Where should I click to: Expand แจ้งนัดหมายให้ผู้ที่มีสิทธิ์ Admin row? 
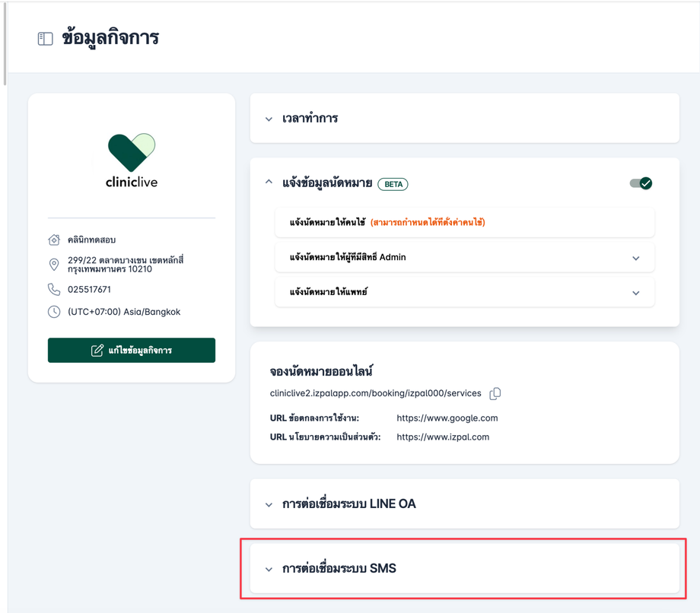click(635, 258)
